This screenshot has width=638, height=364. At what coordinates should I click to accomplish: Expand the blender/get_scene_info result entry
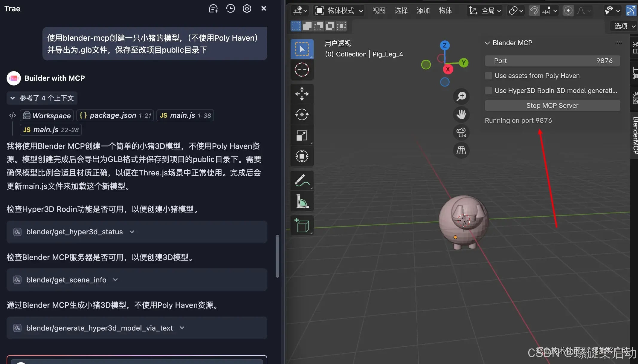pos(115,280)
